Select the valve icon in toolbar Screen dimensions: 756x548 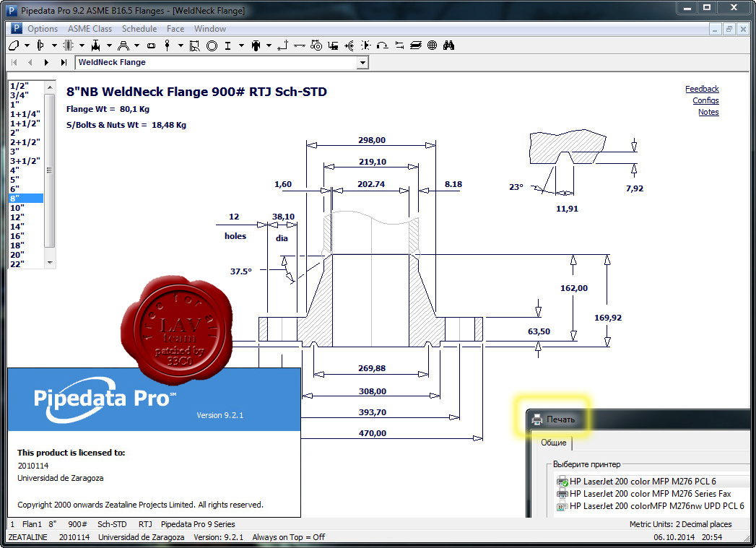pyautogui.click(x=96, y=45)
